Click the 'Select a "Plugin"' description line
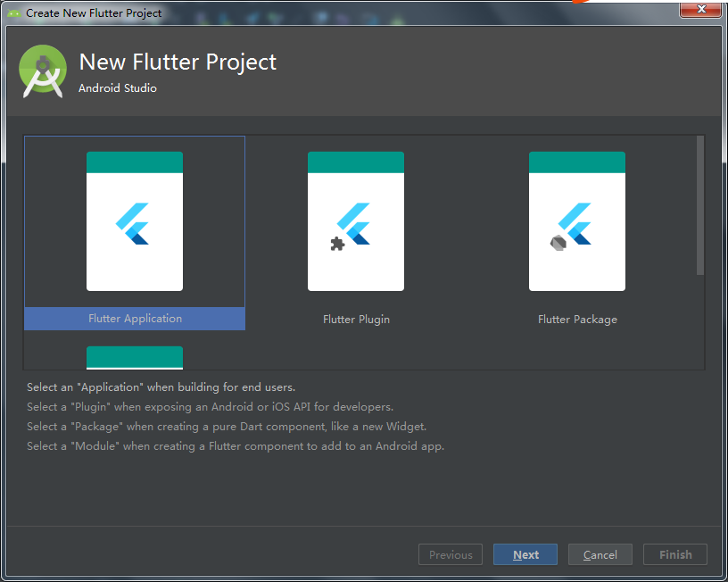The width and height of the screenshot is (728, 582). [210, 407]
